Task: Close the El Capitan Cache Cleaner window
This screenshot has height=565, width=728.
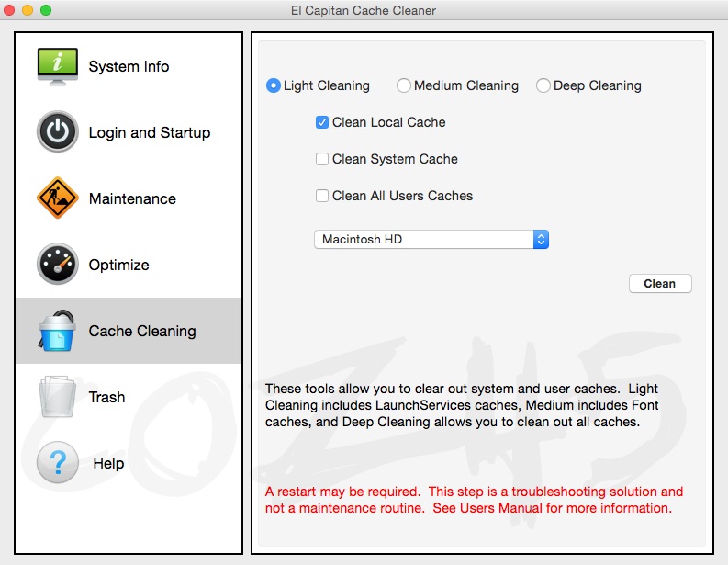Action: click(9, 10)
